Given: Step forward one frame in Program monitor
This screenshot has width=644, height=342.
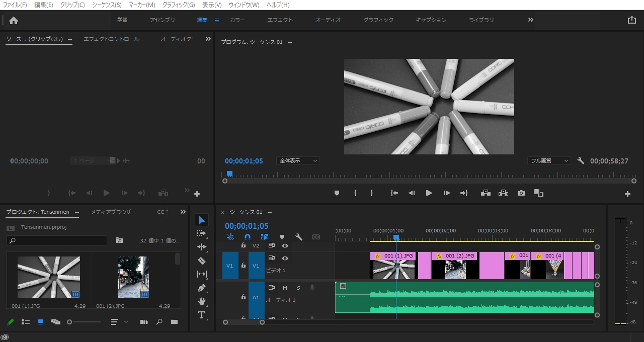Looking at the screenshot, I should [447, 193].
